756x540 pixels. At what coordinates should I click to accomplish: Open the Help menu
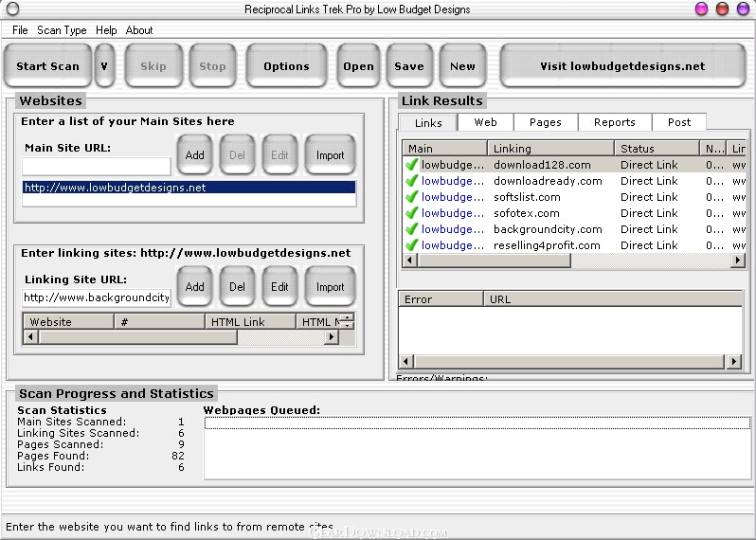[106, 30]
